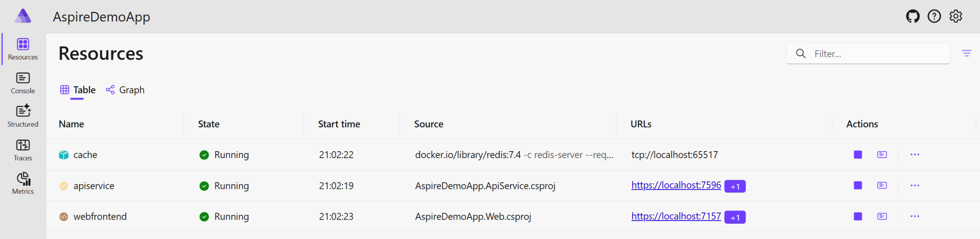
Task: View console logs for cache
Action: pos(882,155)
